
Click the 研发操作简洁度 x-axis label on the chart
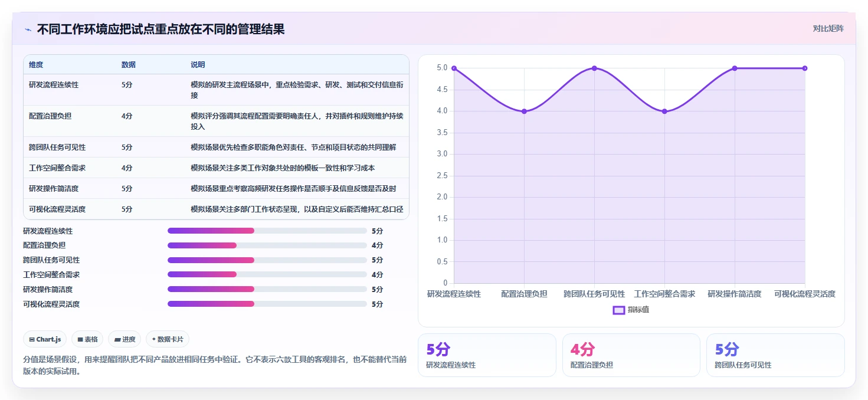pyautogui.click(x=735, y=294)
